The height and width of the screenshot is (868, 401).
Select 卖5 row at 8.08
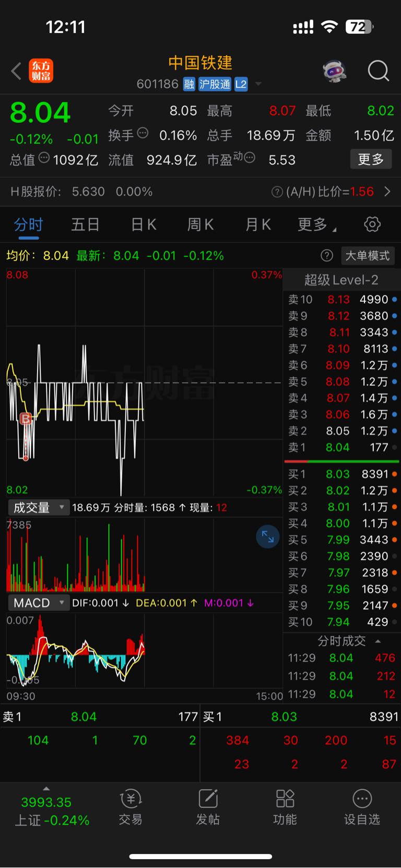[342, 382]
